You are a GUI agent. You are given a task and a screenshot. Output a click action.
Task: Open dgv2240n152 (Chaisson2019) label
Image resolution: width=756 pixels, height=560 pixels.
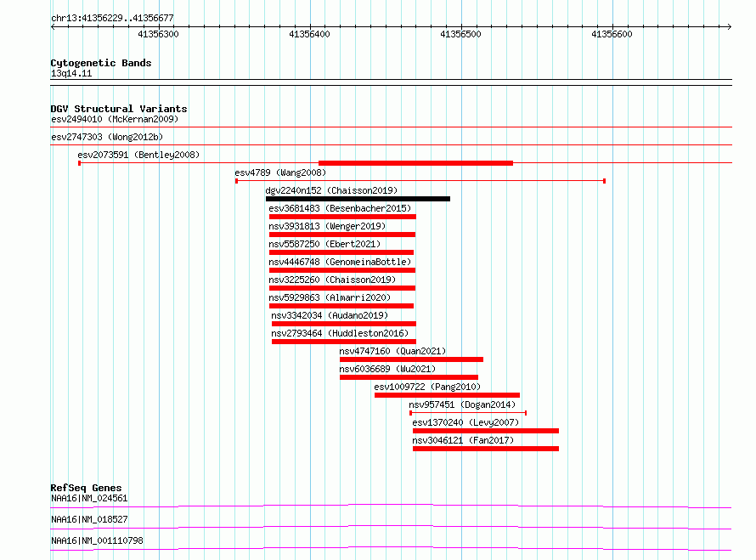pos(332,190)
